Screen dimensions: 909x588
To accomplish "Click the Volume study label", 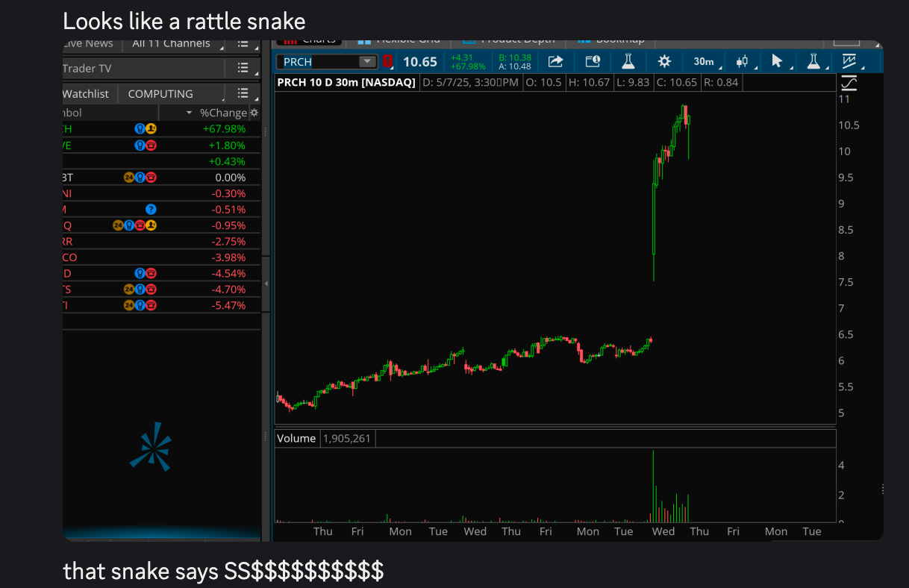I will tap(296, 439).
